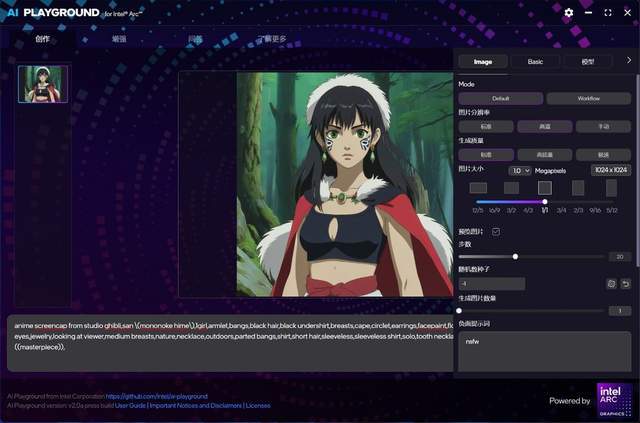Click the steps value box showing 20
640x423 pixels.
[620, 256]
